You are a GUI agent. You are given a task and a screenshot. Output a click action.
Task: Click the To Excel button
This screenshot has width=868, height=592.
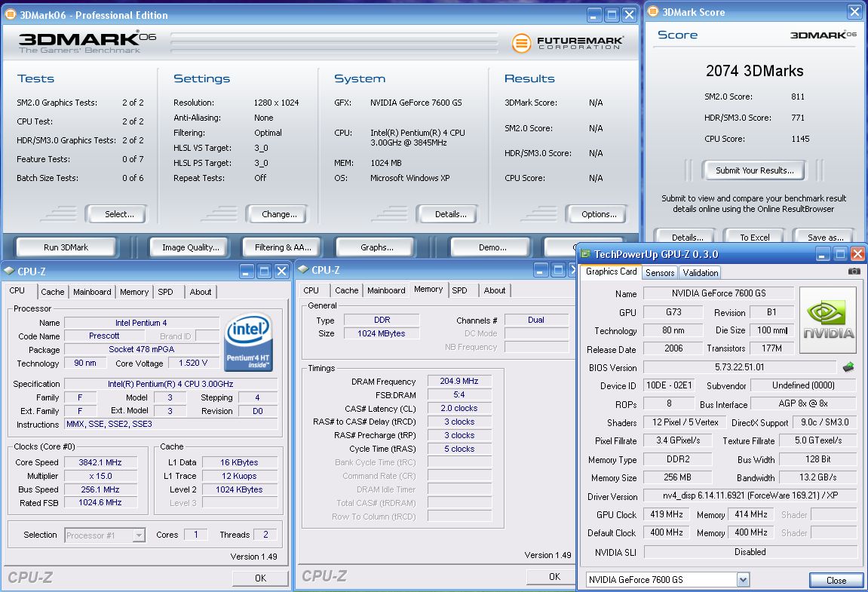pos(755,237)
